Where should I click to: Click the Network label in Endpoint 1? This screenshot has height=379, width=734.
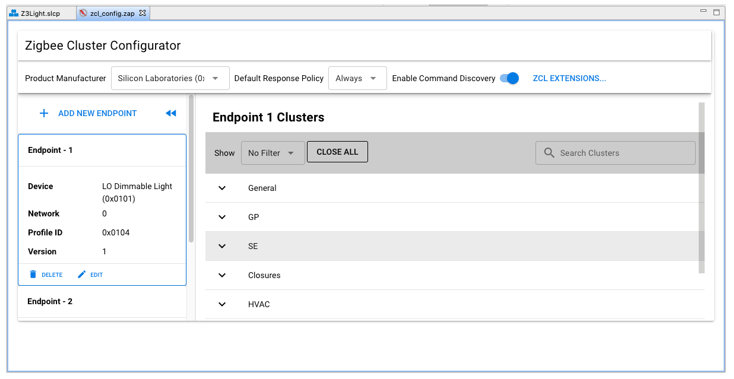[44, 213]
